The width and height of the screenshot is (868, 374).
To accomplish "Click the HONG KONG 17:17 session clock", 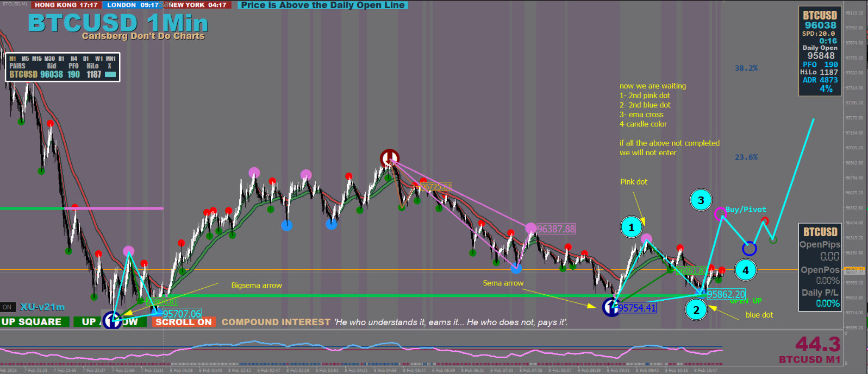I will 66,5.
